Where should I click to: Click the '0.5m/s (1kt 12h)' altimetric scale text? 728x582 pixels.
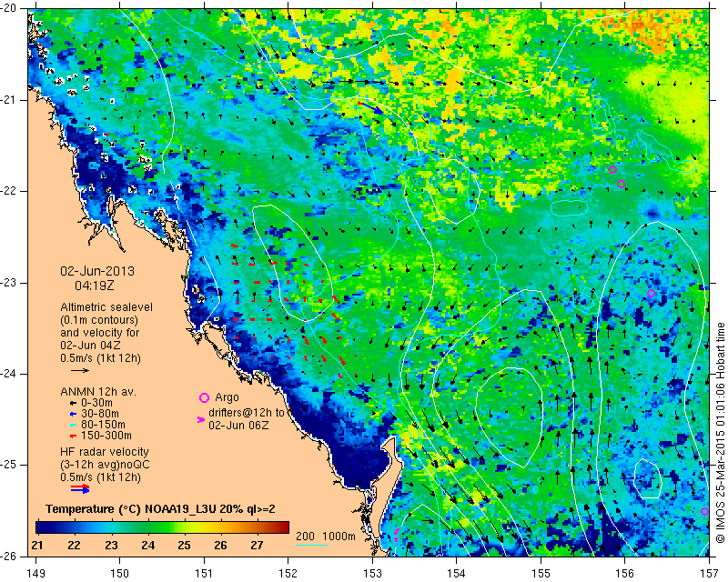click(100, 357)
